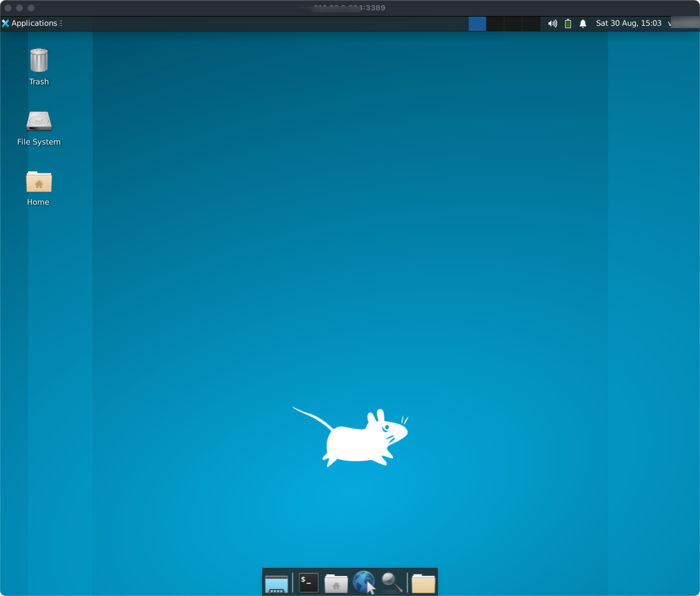Select the highlighted first workspace
This screenshot has width=700, height=596.
point(477,23)
